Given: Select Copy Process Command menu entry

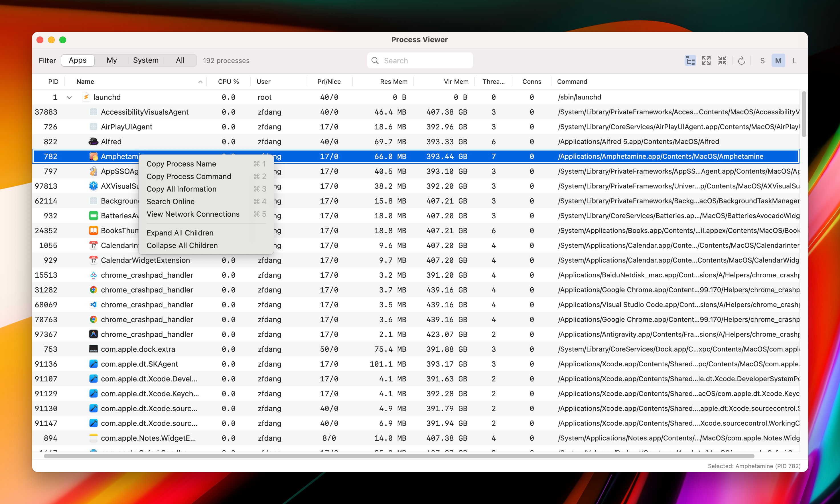Looking at the screenshot, I should coord(189,176).
